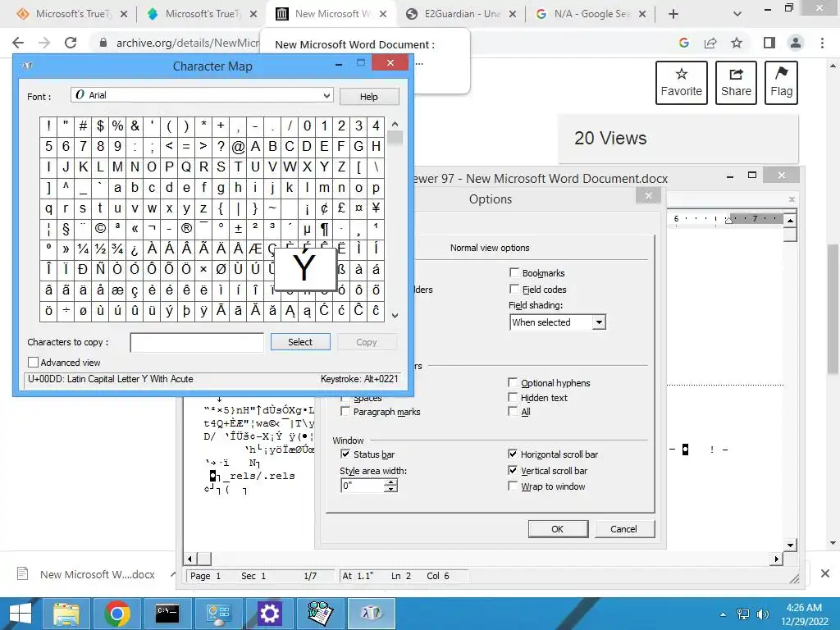Click the Favorite star button
Viewport: 840px width, 630px height.
(x=682, y=83)
